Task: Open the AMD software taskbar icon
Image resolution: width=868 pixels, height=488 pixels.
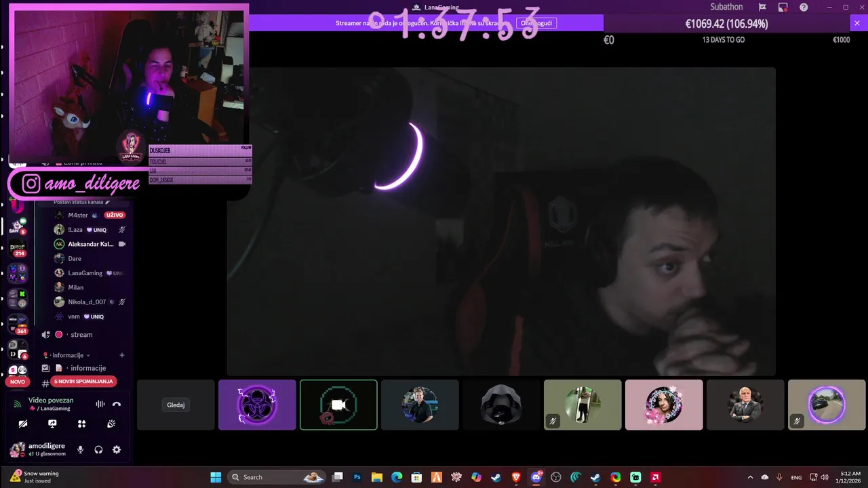Action: [656, 477]
